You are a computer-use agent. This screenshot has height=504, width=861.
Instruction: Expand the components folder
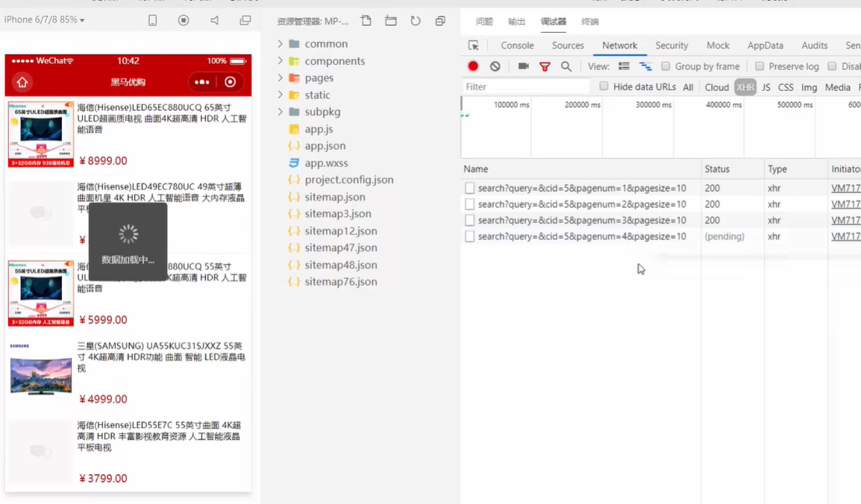(x=280, y=60)
